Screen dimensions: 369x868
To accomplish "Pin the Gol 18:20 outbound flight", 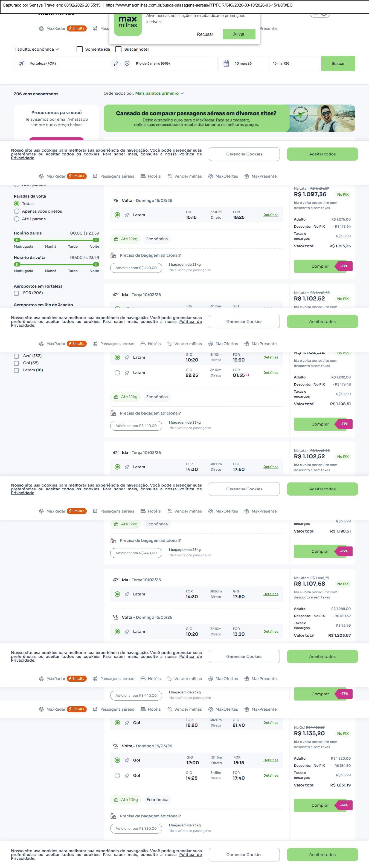I will pyautogui.click(x=127, y=722).
